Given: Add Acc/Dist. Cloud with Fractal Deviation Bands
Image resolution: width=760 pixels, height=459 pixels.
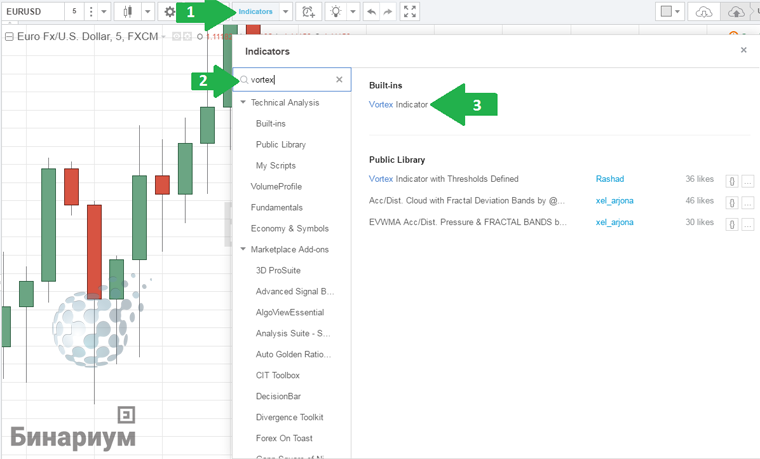Looking at the screenshot, I should tap(466, 201).
